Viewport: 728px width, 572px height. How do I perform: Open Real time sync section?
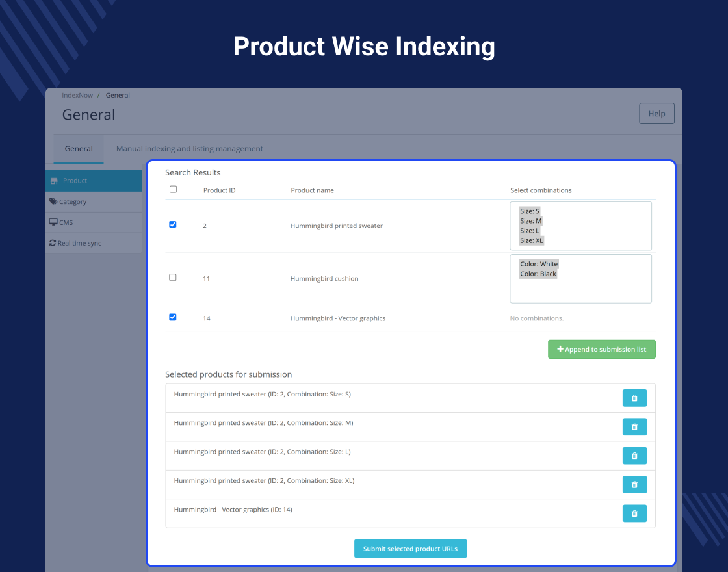(x=94, y=243)
